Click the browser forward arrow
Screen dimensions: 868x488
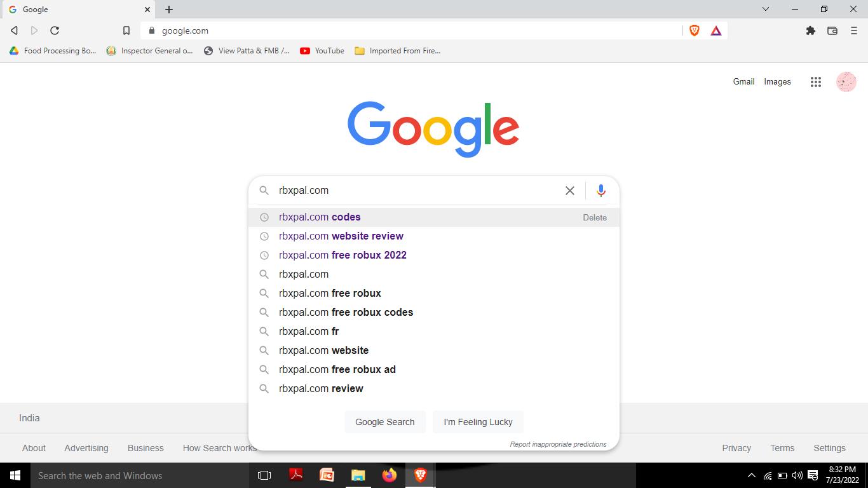(x=34, y=30)
